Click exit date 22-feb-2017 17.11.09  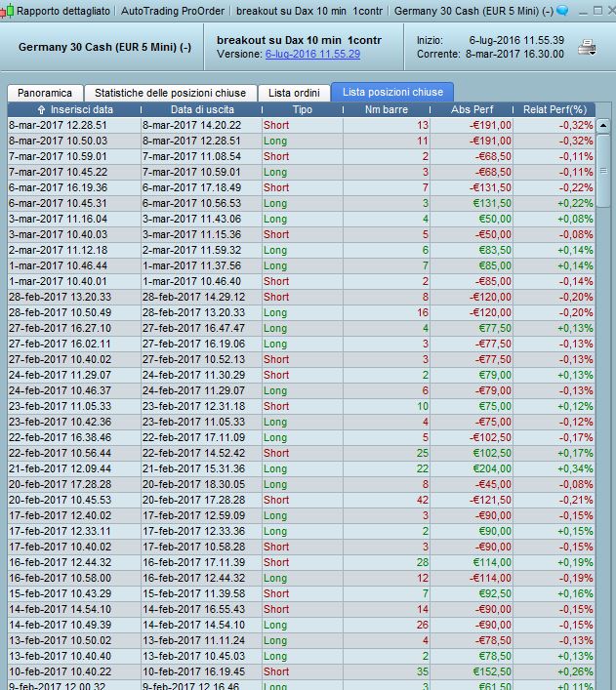tap(193, 438)
